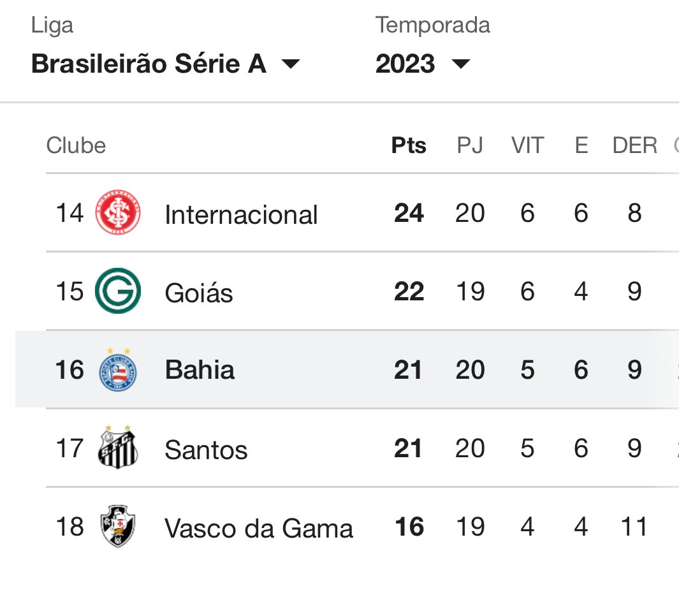This screenshot has width=679, height=616.
Task: Click the Internacional club crest
Action: (118, 212)
